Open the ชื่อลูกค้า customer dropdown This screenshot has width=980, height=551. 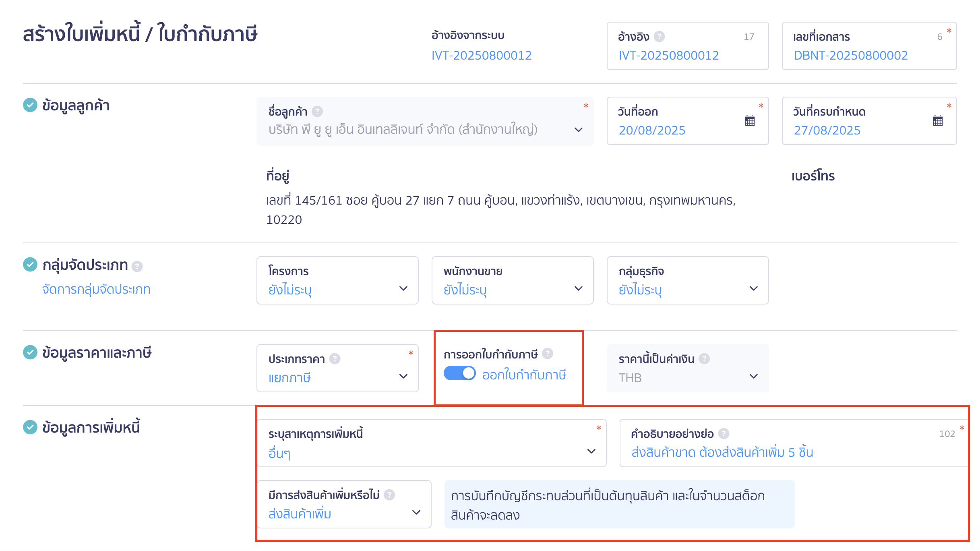[425, 121]
